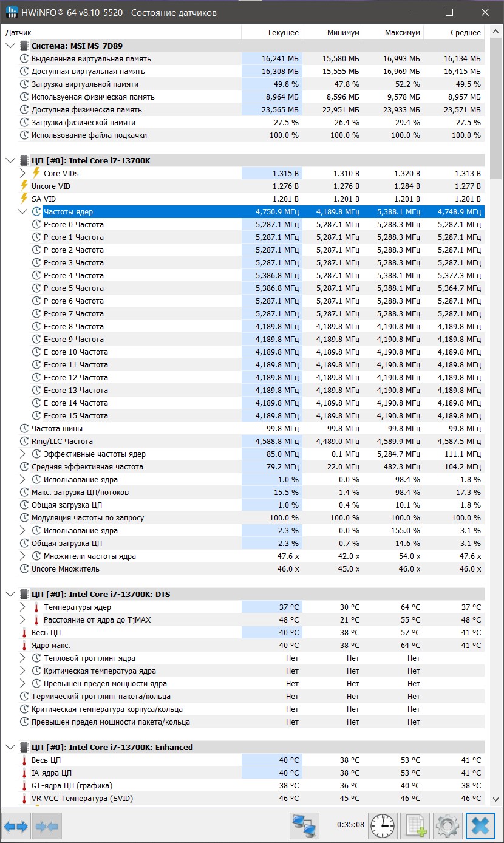Collapse the Intel Core i7-13700K: Enhanced group
This screenshot has height=843, width=504.
[x=10, y=747]
